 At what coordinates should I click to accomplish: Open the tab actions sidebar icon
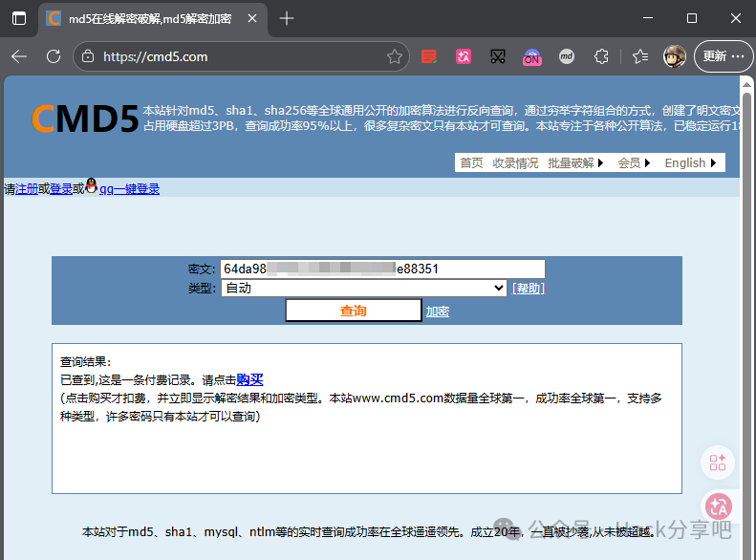click(x=19, y=19)
